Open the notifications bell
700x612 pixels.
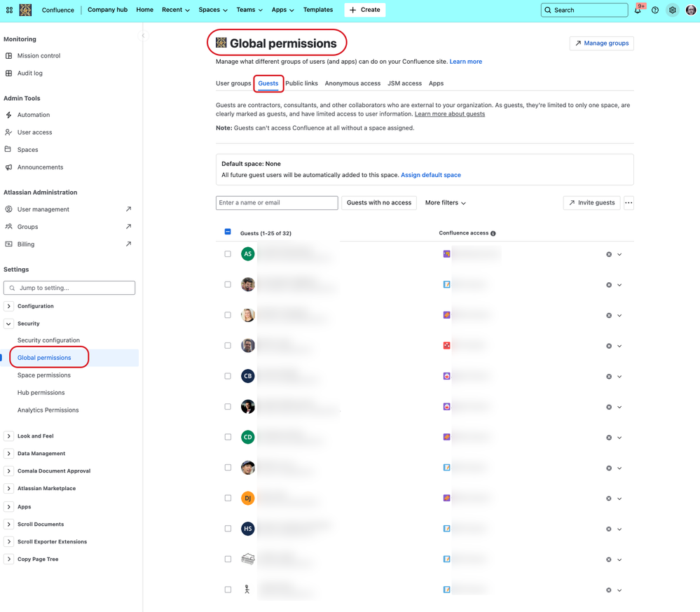pos(638,11)
